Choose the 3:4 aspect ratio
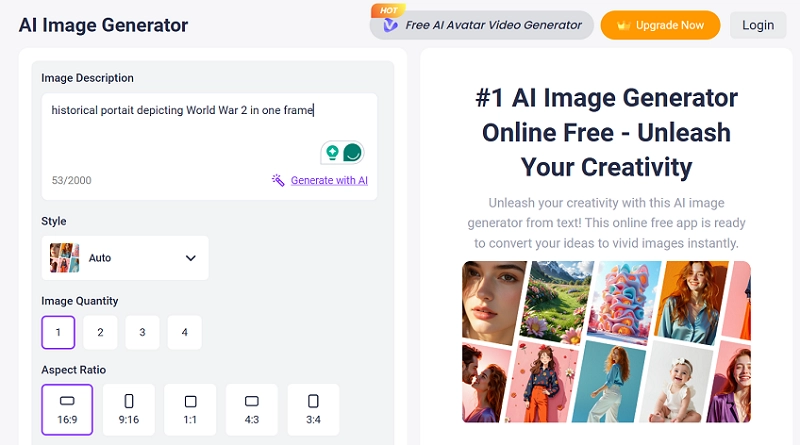This screenshot has width=800, height=445. 313,410
